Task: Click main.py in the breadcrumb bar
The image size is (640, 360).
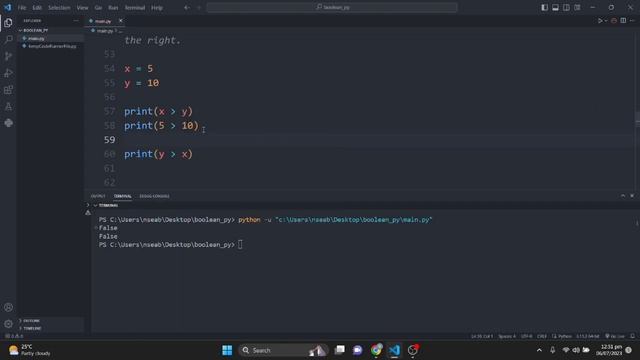Action: click(104, 31)
